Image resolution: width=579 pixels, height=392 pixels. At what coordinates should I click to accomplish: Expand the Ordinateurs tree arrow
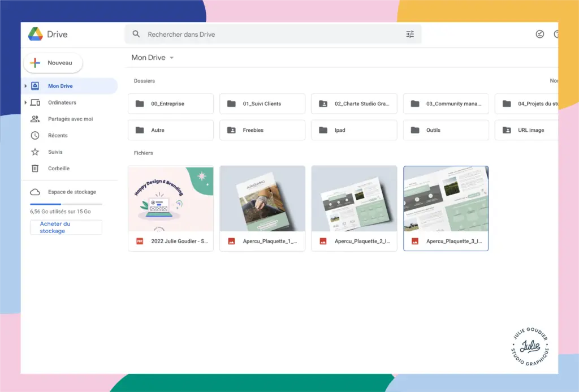pos(25,102)
